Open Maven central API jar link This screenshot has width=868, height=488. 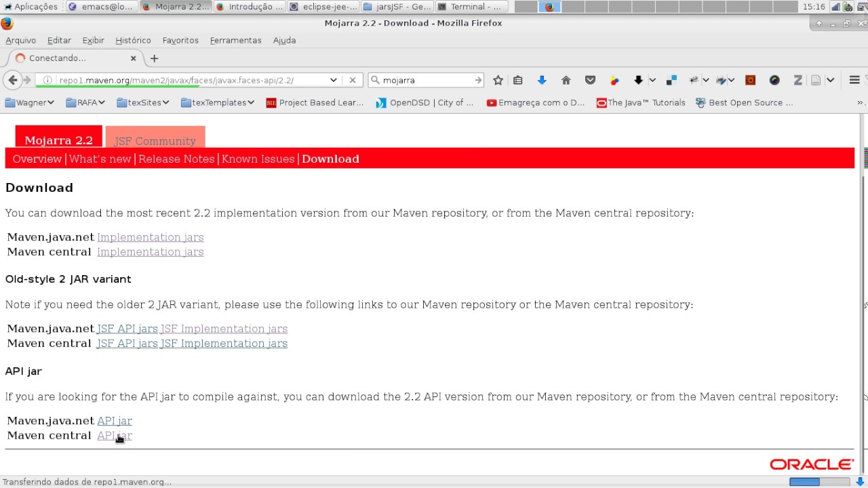pos(115,436)
